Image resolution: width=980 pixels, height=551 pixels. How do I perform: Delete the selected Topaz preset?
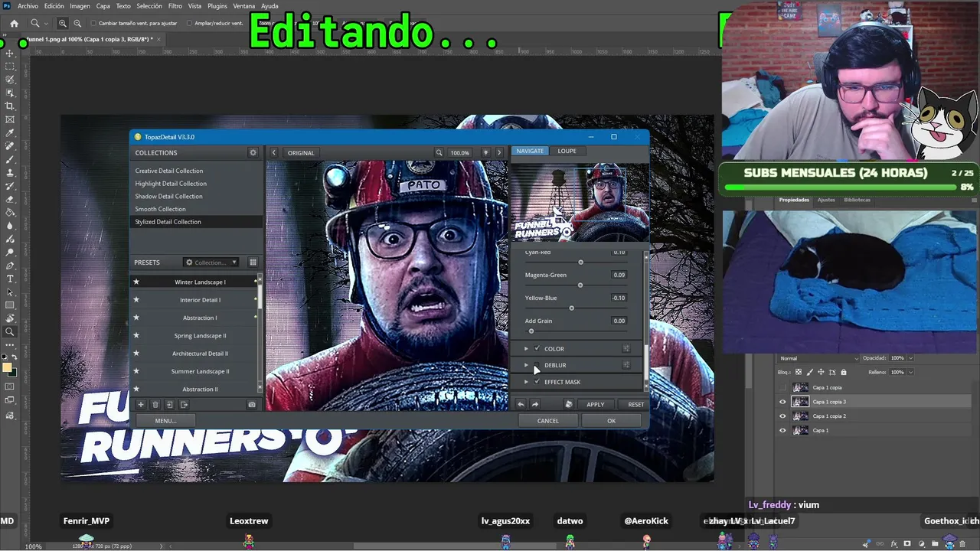(155, 404)
